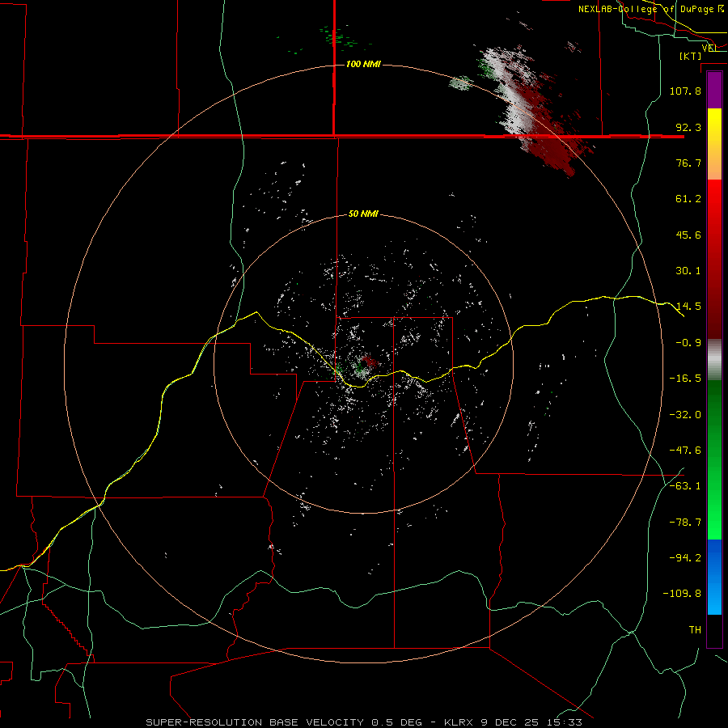
Task: Click the -47.6 velocity scale value
Action: (685, 451)
